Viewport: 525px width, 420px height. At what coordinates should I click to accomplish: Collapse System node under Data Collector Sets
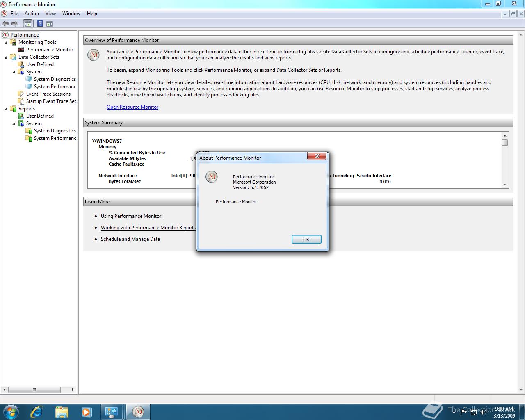(14, 72)
